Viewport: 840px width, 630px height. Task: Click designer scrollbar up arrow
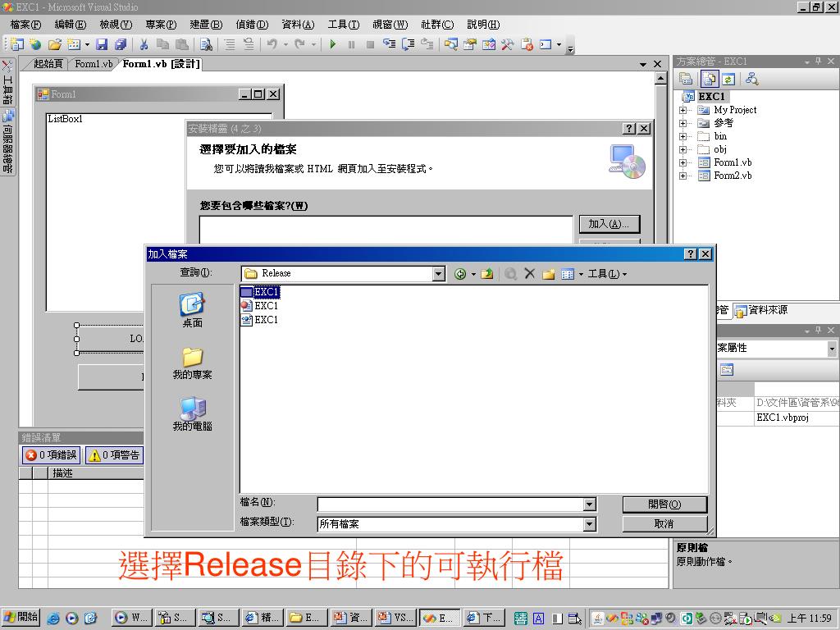(660, 79)
